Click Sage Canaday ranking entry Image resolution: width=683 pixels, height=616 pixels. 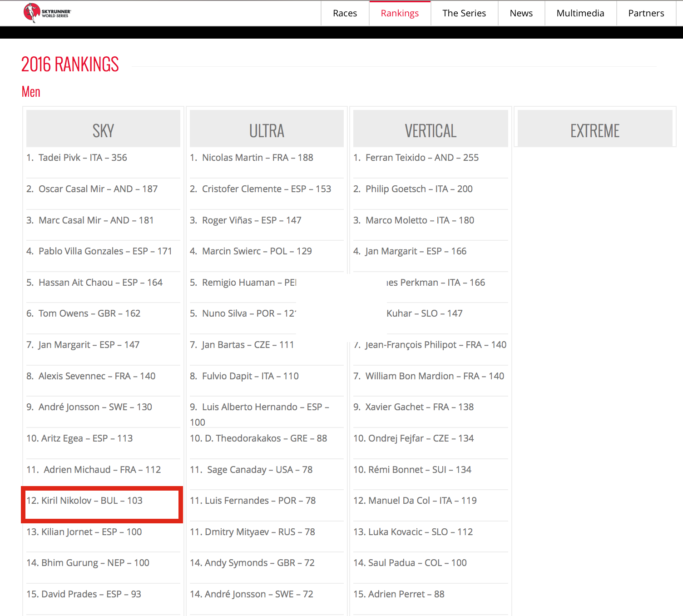(x=251, y=470)
